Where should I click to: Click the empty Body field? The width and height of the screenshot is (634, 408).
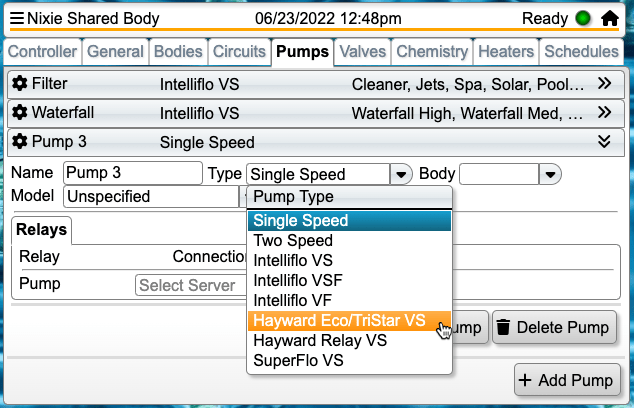pos(499,174)
